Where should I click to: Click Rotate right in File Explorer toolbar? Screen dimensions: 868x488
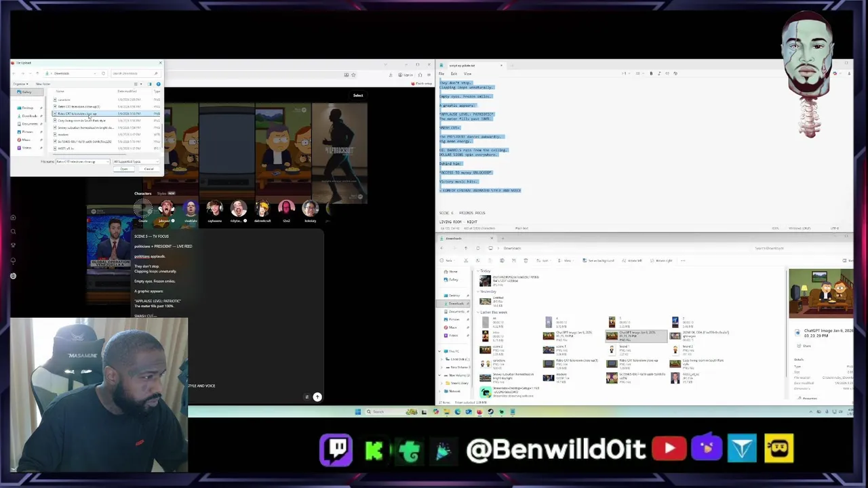coord(661,260)
